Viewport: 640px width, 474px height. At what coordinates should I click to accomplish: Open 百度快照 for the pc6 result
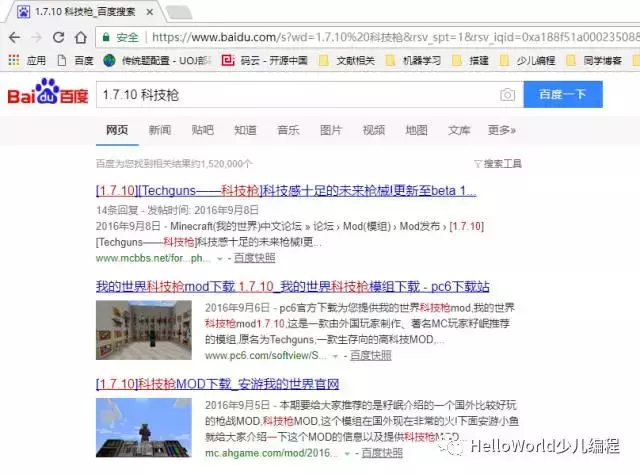point(371,356)
